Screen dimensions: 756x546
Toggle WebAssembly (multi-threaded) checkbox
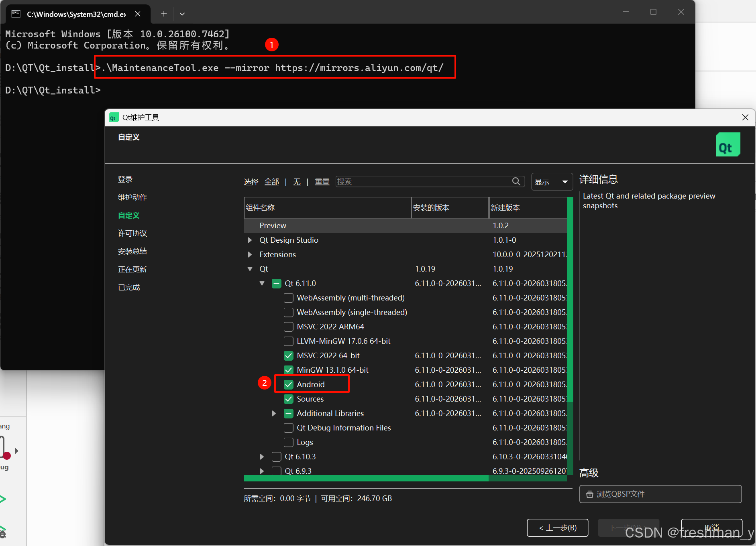289,298
